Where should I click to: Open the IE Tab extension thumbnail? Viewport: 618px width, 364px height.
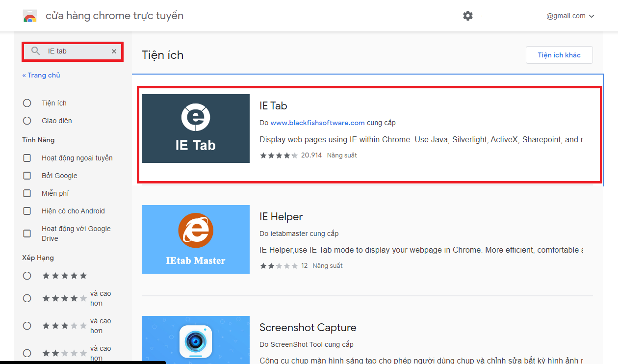[196, 129]
